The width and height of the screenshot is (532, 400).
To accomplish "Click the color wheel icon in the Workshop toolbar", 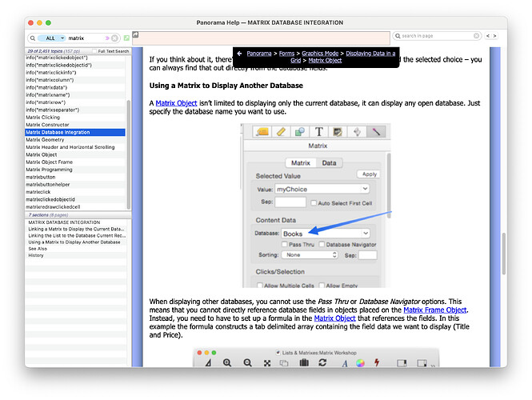I will pyautogui.click(x=359, y=363).
